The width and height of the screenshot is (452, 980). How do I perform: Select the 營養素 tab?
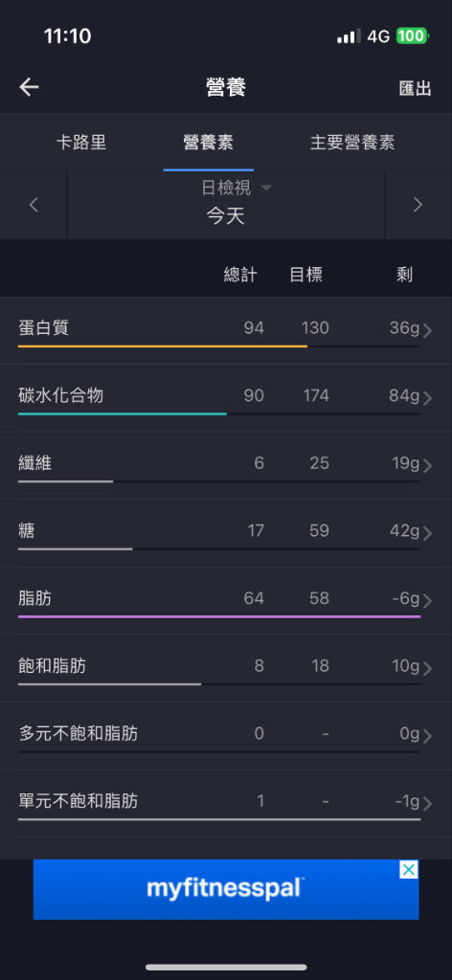coord(208,142)
